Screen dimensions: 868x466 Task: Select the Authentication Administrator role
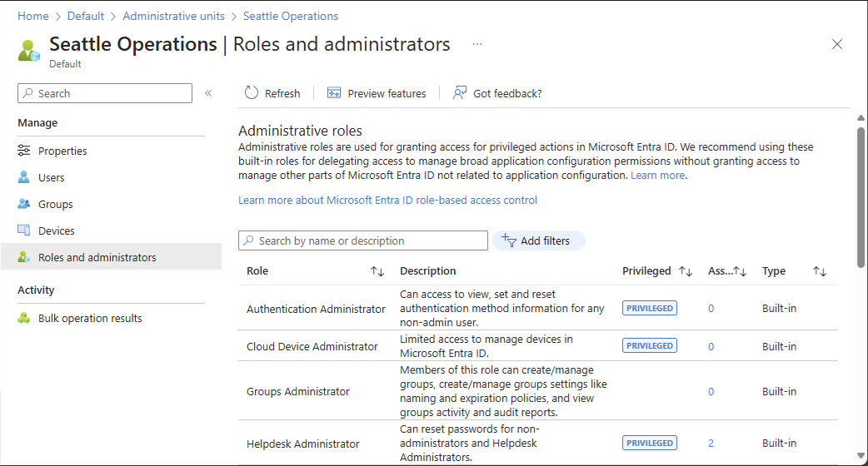(x=316, y=309)
